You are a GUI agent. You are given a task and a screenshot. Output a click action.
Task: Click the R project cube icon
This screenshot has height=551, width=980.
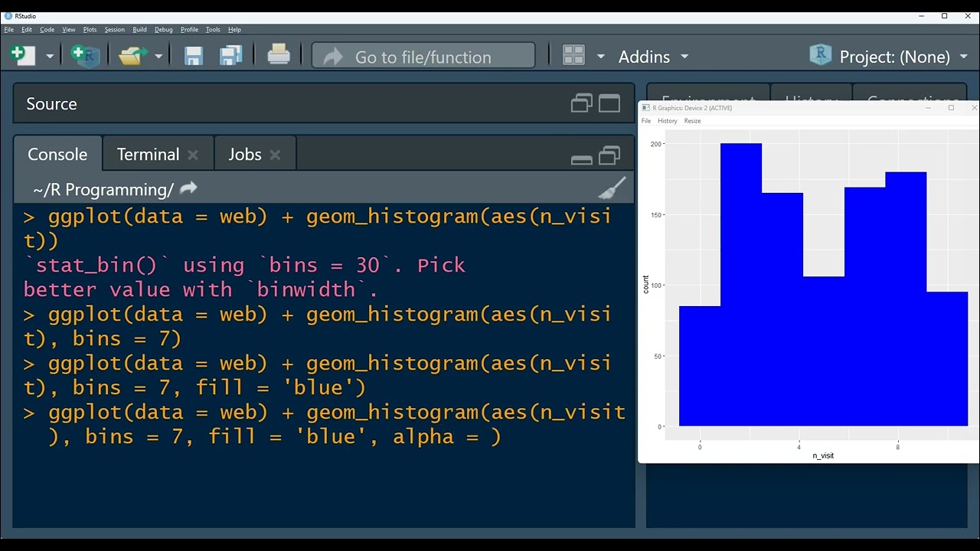tap(820, 55)
